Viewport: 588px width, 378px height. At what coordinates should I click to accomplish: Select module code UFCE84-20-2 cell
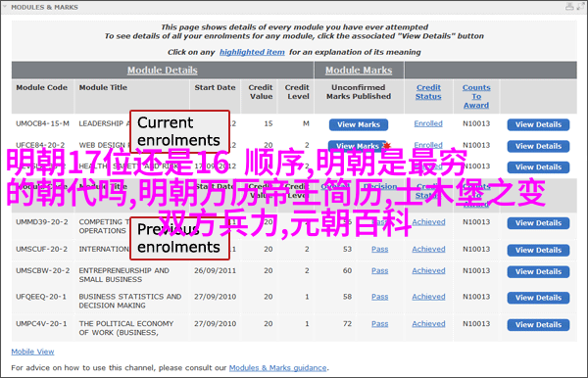click(40, 145)
